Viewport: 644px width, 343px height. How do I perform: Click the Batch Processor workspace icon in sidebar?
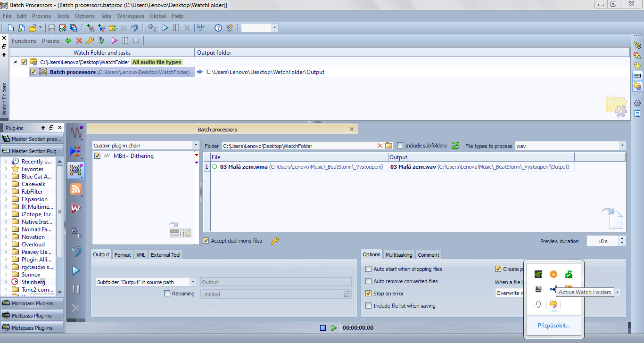pos(75,170)
